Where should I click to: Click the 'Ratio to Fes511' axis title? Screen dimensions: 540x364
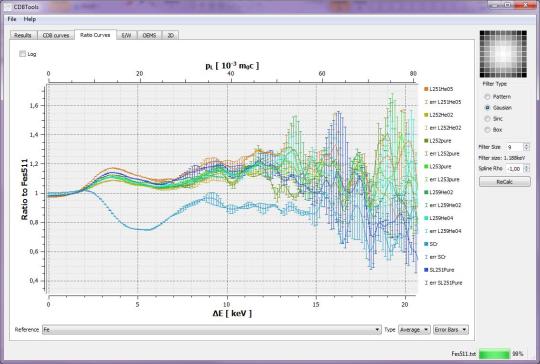click(24, 189)
